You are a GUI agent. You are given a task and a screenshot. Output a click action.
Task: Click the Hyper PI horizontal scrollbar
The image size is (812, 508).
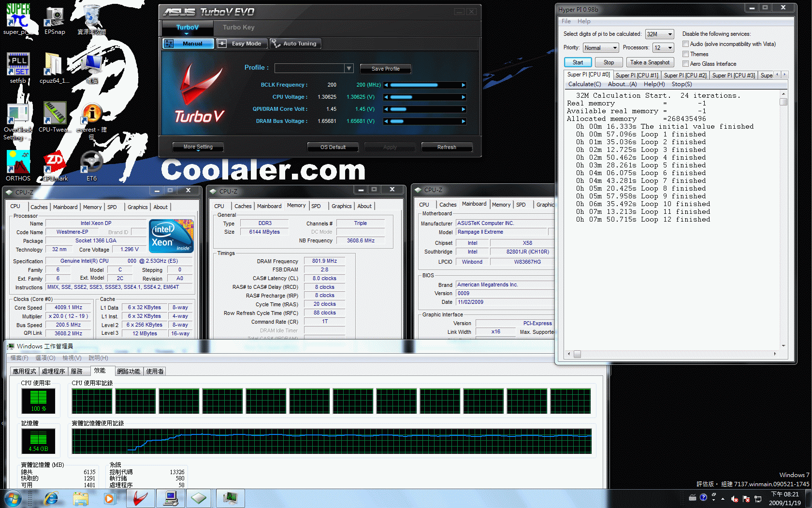coord(672,354)
